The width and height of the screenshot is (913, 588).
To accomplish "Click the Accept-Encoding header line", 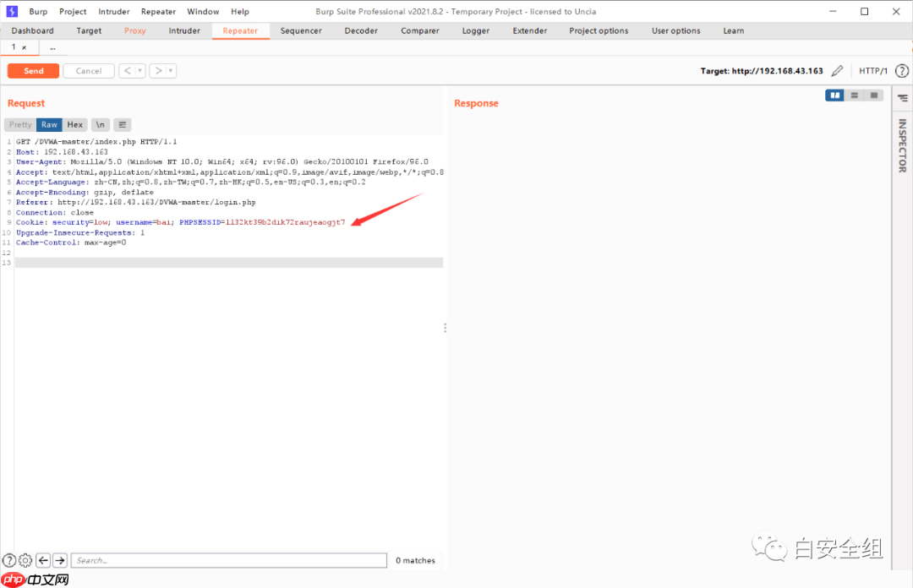I will (85, 192).
